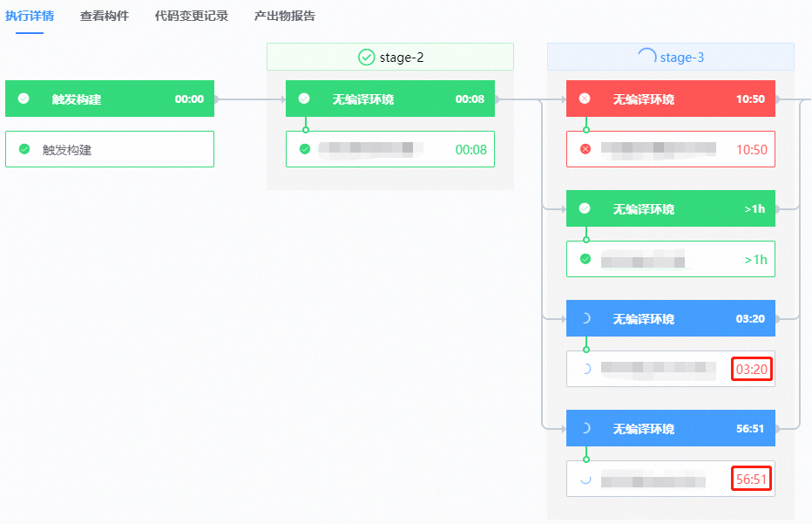Open the 无编译环境 job showing >1h
This screenshot has width=812, height=524.
[671, 208]
